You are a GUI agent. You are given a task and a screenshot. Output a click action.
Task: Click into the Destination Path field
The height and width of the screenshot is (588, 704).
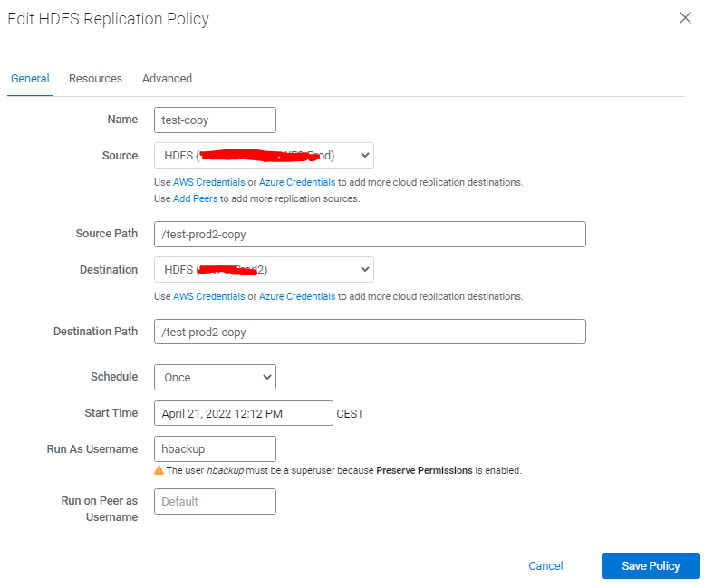[x=370, y=332]
